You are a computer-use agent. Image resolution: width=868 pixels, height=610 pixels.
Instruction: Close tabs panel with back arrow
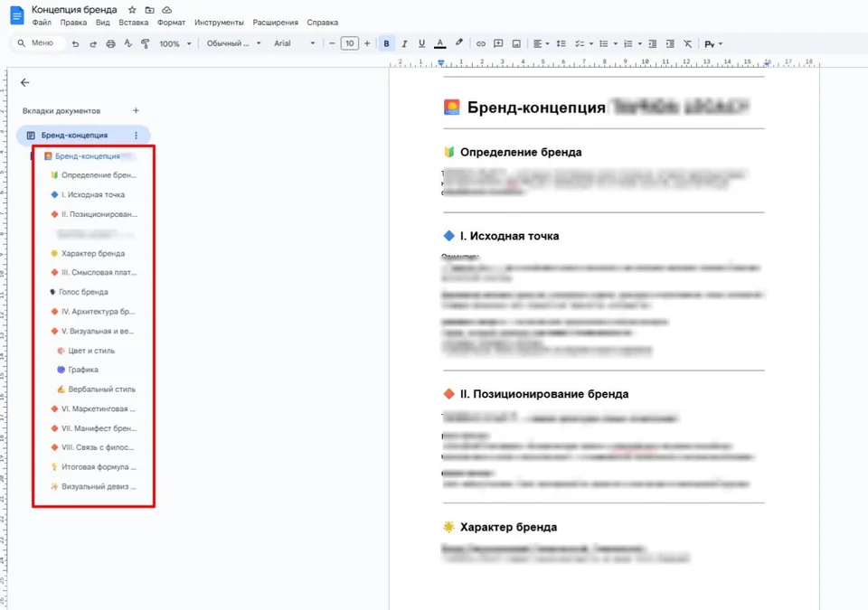[x=25, y=82]
